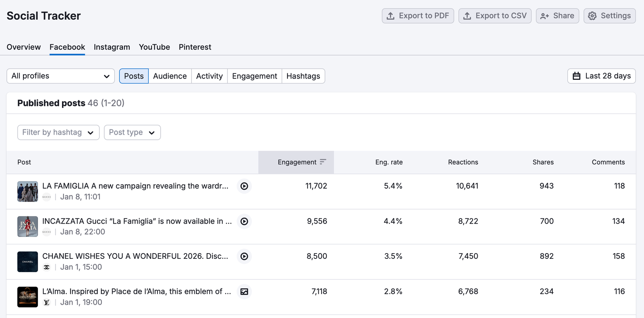
Task: Click the Export to CSV button
Action: coord(495,16)
